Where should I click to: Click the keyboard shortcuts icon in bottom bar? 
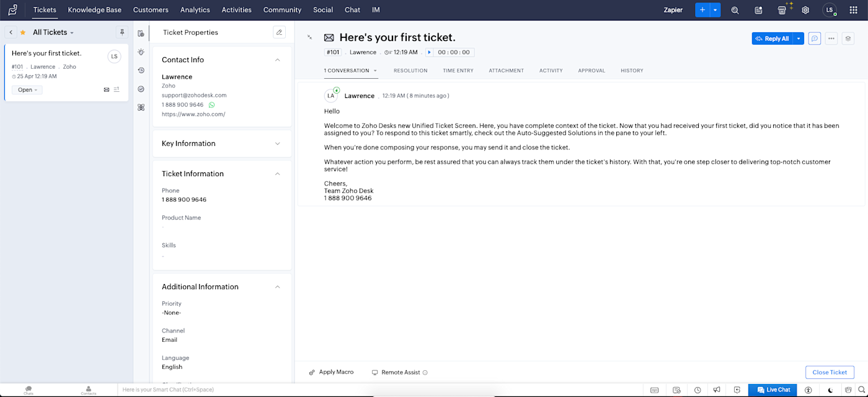(654, 390)
